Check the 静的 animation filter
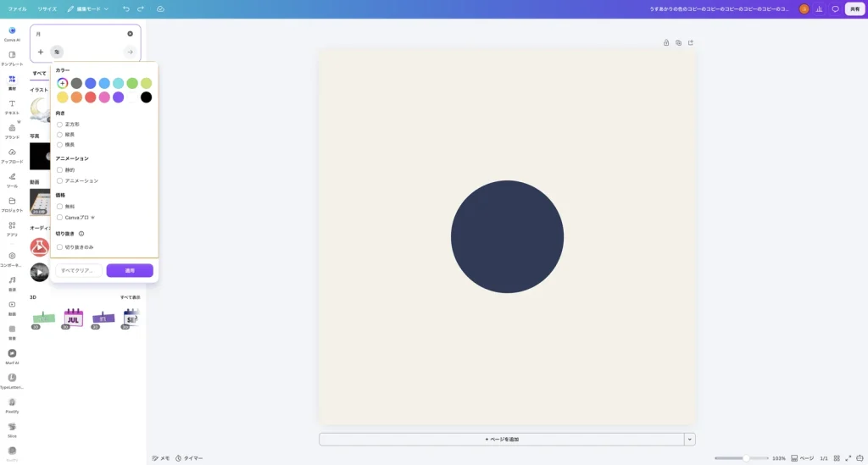This screenshot has width=868, height=465. click(x=60, y=170)
